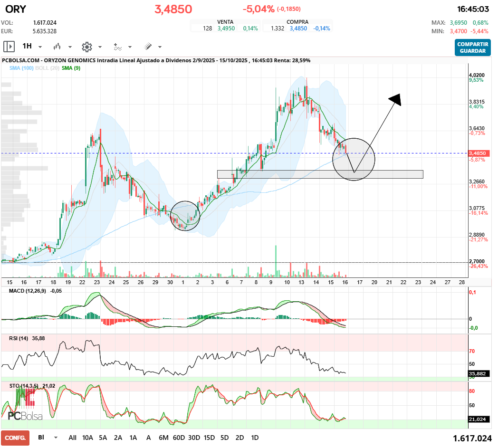Viewport: 498px width, 448px height.
Task: Click the add indicator icon
Action: (117, 47)
